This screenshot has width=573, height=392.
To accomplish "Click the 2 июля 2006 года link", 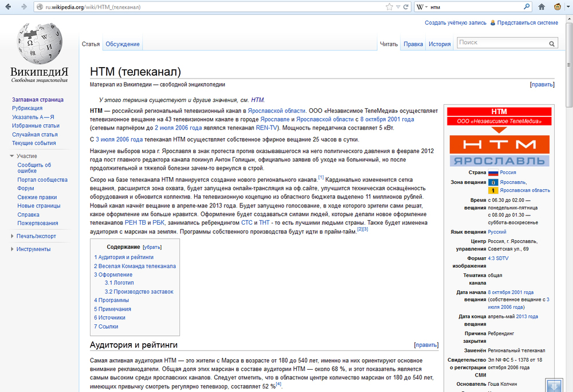I will pos(178,128).
